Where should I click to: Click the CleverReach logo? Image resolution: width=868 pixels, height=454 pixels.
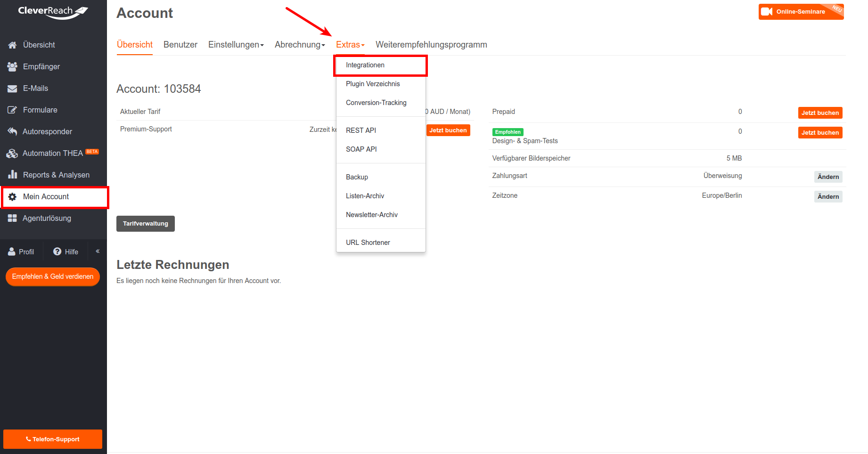(x=53, y=12)
